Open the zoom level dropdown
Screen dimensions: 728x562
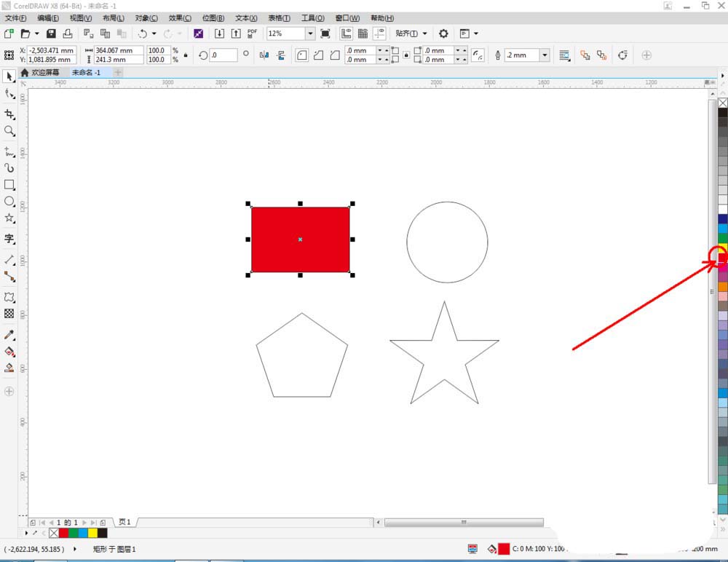pyautogui.click(x=309, y=33)
